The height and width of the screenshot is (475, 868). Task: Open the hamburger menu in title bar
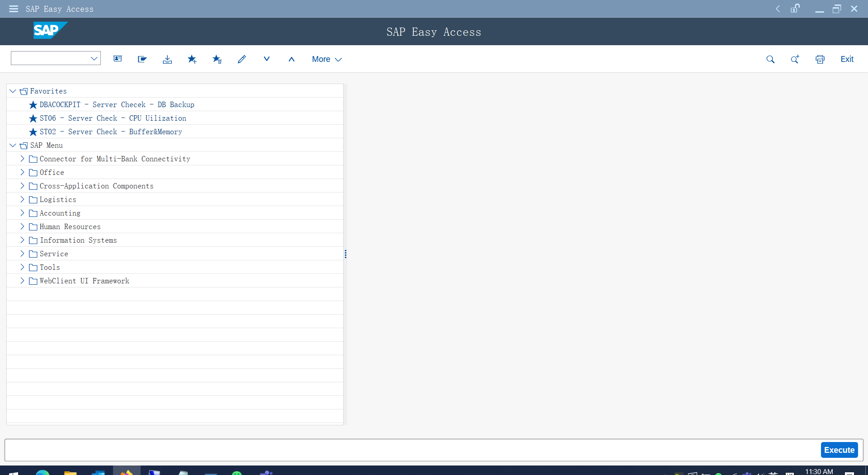pyautogui.click(x=14, y=9)
